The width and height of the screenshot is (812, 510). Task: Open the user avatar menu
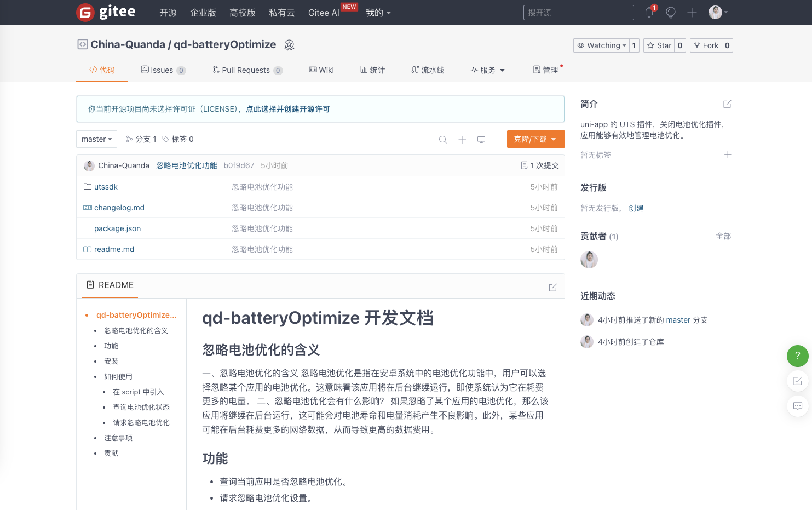[718, 12]
